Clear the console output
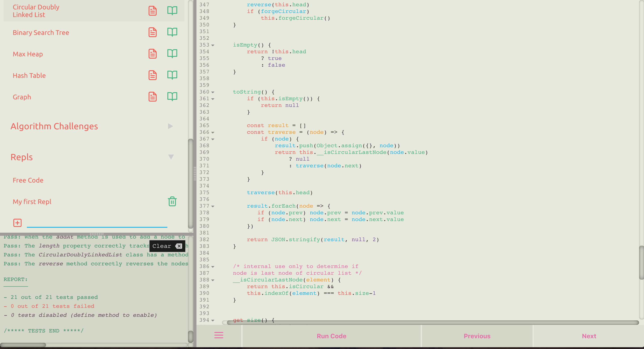The width and height of the screenshot is (644, 349). point(167,246)
